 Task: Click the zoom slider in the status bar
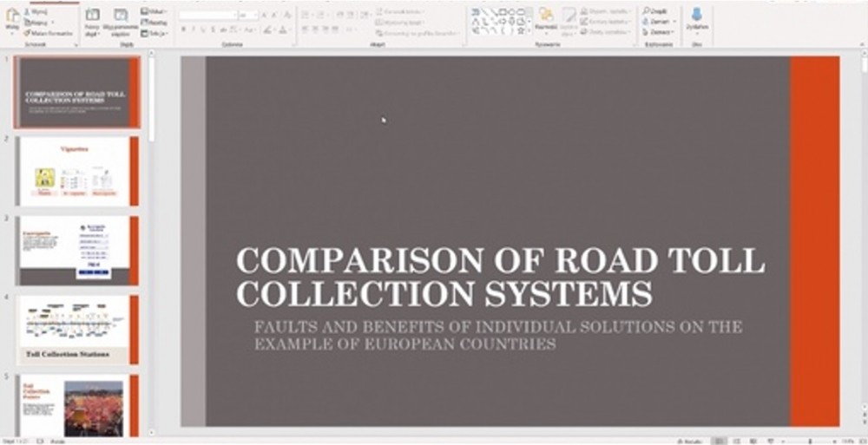pyautogui.click(x=809, y=441)
